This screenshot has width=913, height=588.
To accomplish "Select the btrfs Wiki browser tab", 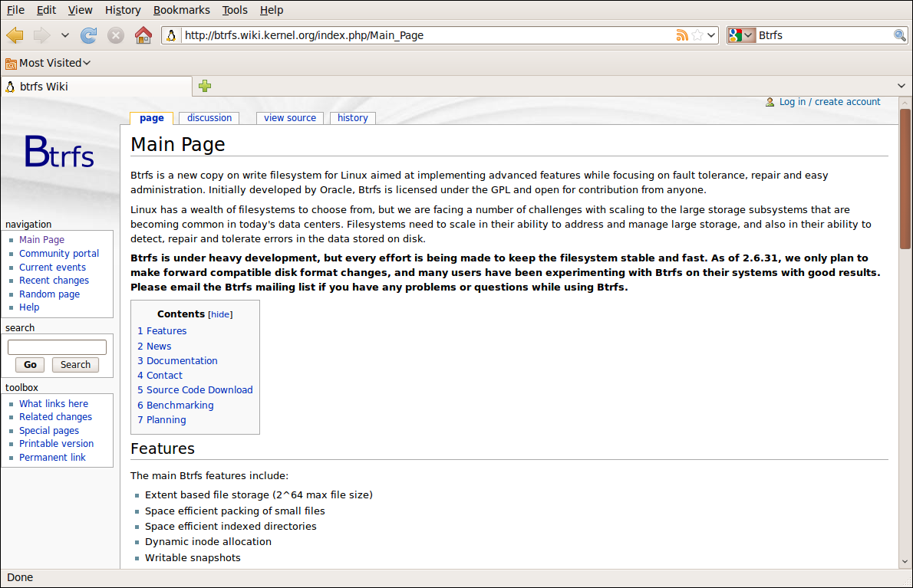I will [97, 87].
